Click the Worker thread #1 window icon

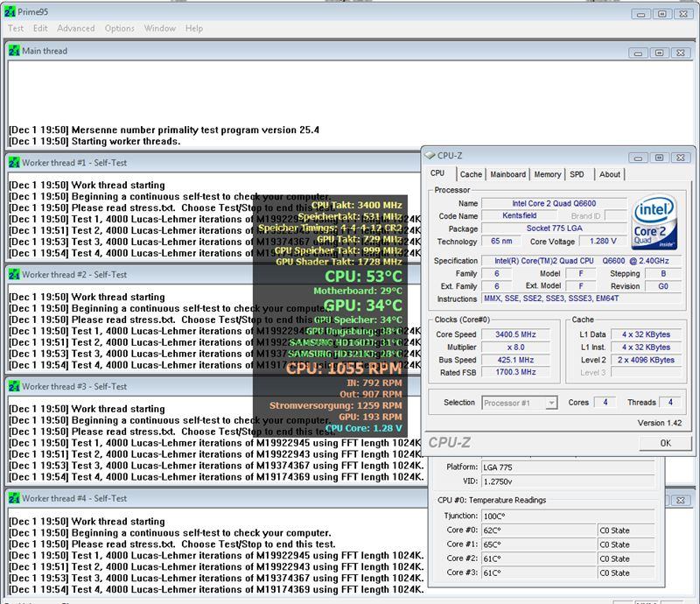14,163
